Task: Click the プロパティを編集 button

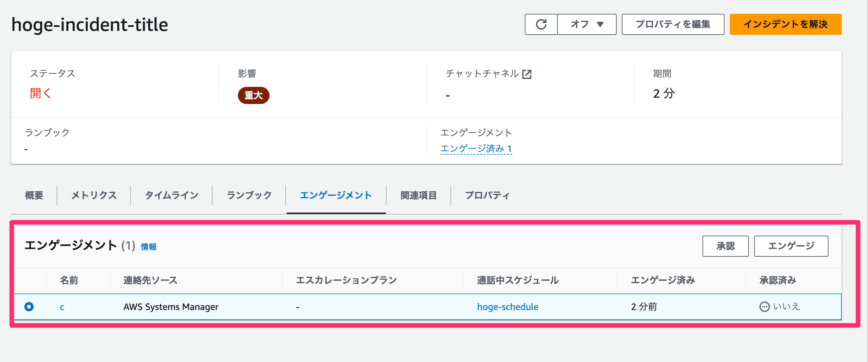Action: 673,24
